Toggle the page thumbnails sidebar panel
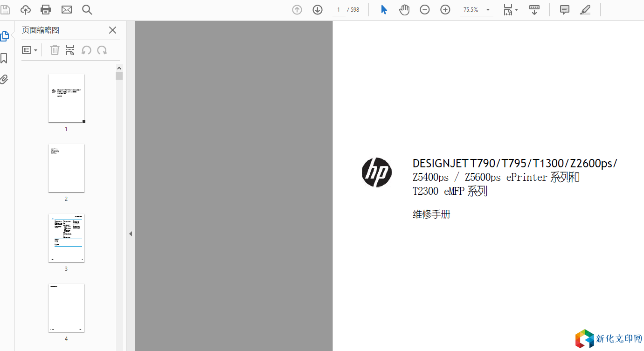Image resolution: width=644 pixels, height=351 pixels. [4, 36]
